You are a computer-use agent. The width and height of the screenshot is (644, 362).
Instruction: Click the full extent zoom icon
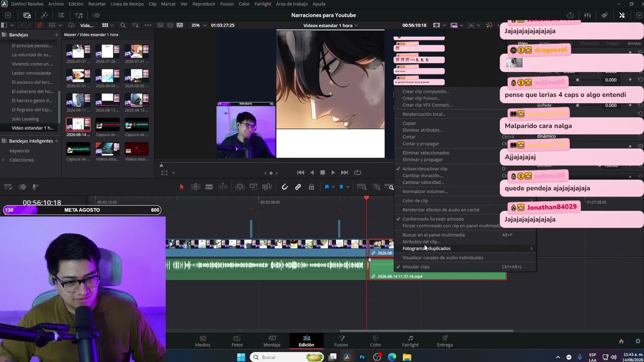[361, 187]
